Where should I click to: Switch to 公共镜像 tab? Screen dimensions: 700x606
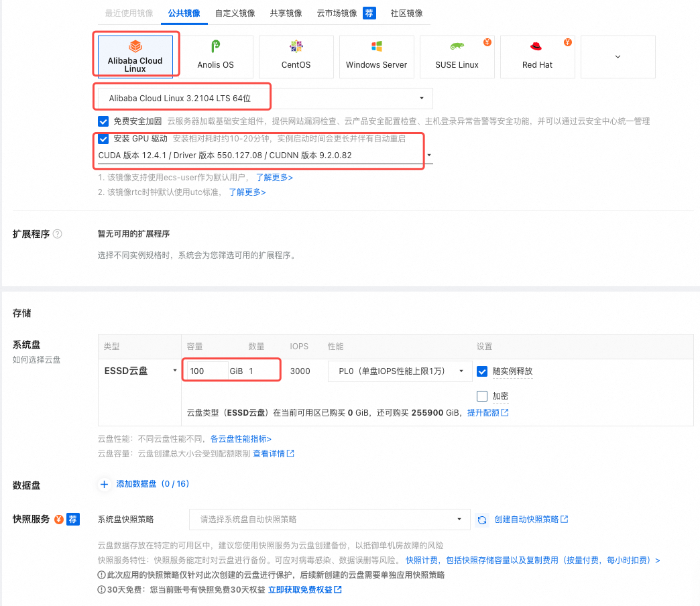[x=184, y=13]
